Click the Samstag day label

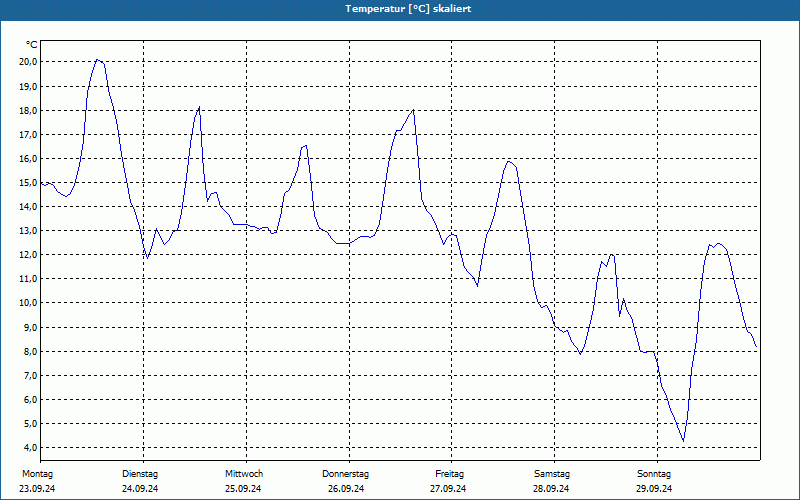552,474
